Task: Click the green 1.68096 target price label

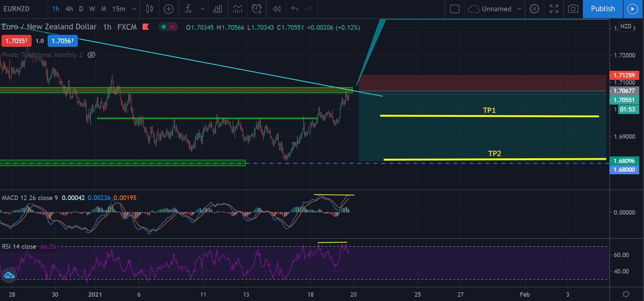Action: tap(624, 161)
